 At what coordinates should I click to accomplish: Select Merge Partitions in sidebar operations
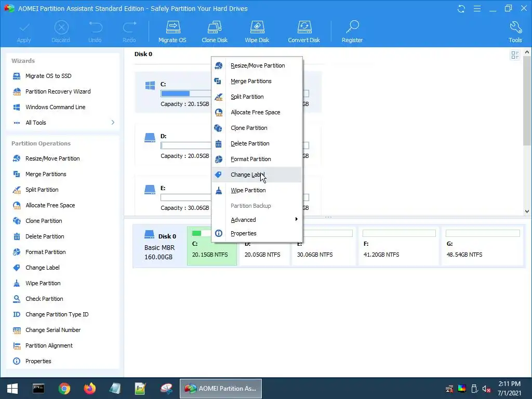click(46, 174)
